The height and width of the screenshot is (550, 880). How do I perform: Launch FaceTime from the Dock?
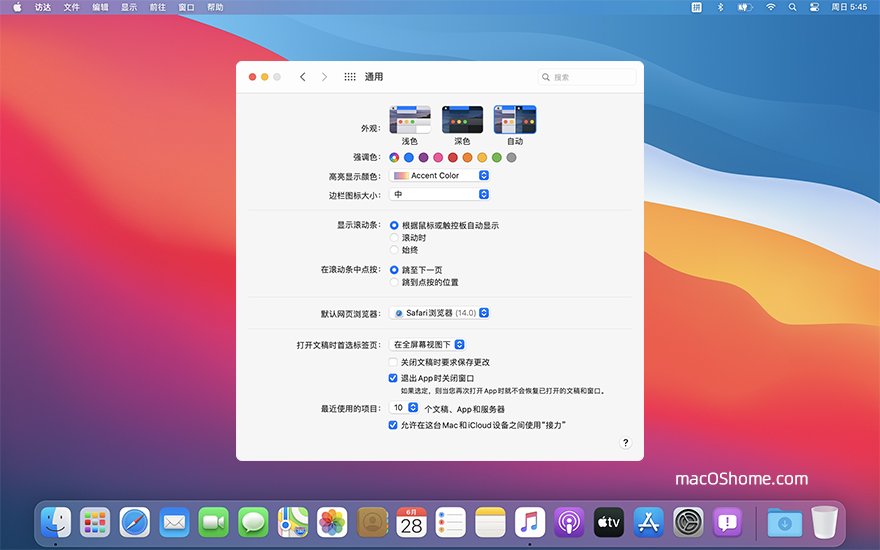coord(214,522)
